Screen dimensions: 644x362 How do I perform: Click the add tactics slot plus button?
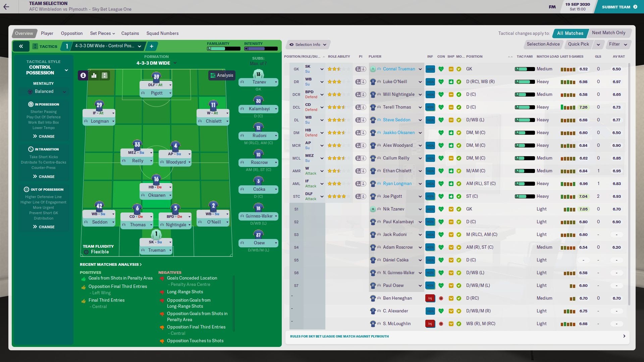coord(151,46)
